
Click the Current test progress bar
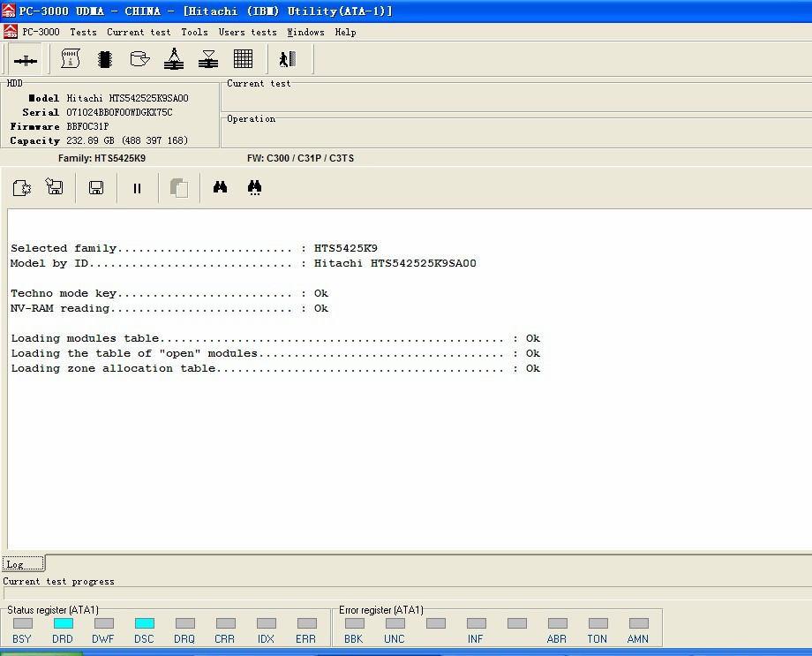tap(407, 593)
